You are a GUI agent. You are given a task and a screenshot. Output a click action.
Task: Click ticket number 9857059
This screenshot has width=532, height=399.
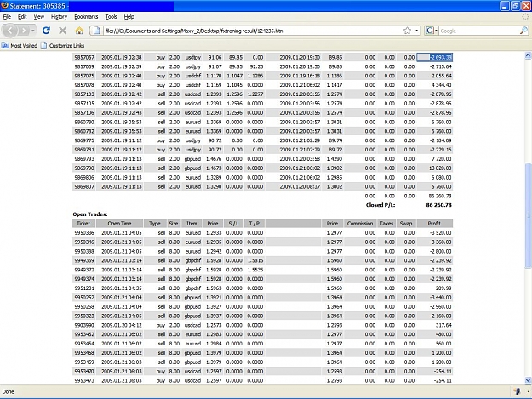[x=84, y=66]
